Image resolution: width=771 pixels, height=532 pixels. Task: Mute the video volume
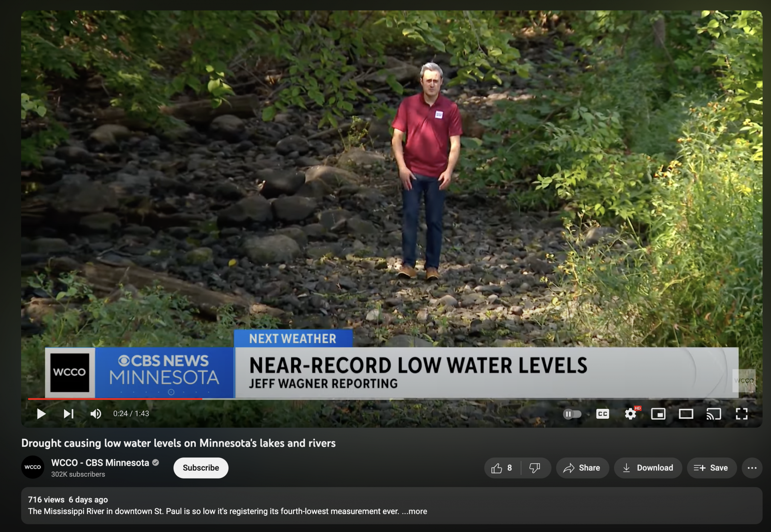(96, 414)
